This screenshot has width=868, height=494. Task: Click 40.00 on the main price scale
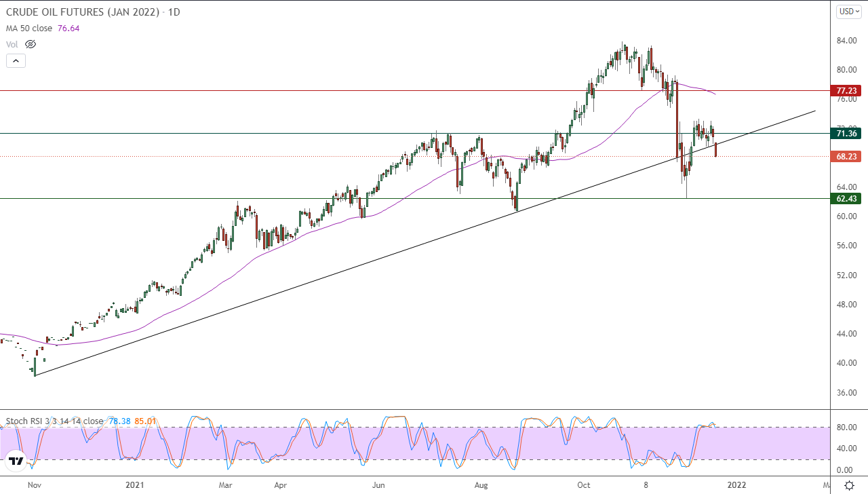click(x=847, y=363)
